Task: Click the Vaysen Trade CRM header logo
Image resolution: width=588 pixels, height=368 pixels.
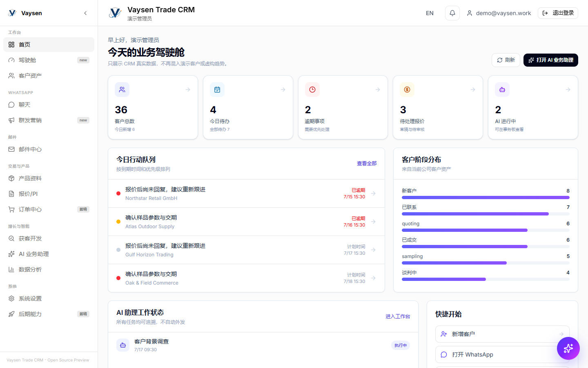Action: tap(115, 13)
